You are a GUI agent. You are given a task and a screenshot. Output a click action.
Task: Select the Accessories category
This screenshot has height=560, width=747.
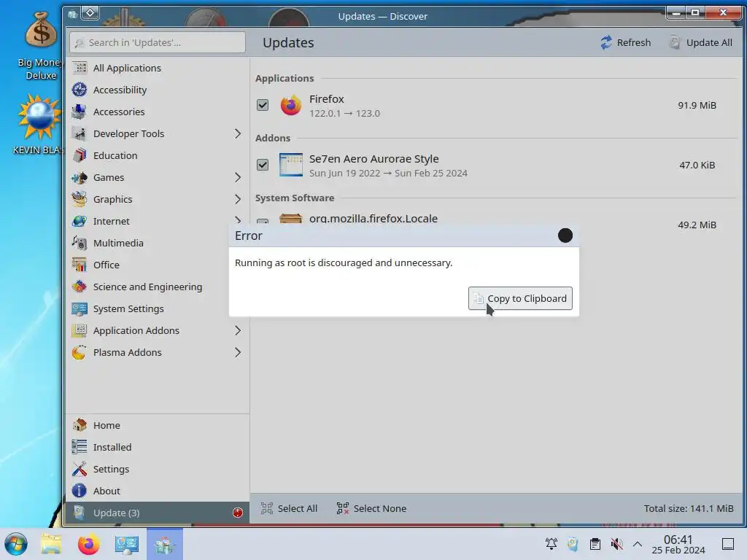(158, 112)
